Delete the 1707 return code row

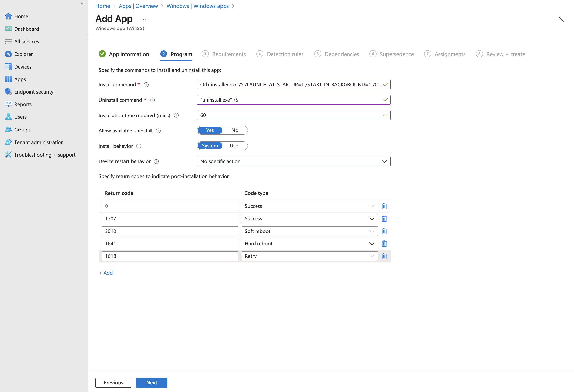coord(384,219)
